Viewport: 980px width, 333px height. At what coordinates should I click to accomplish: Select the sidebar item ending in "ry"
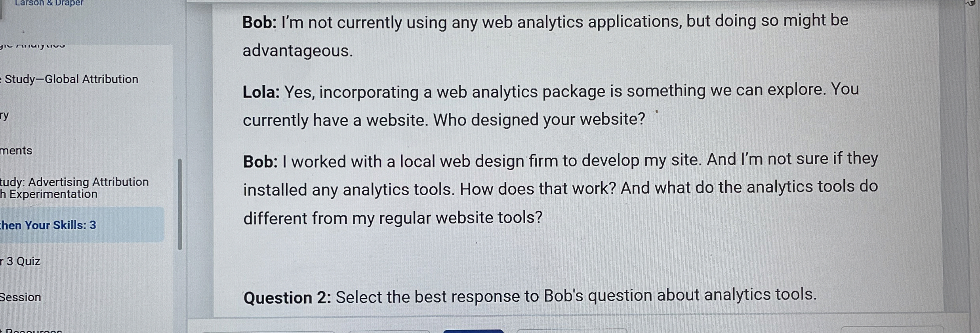coord(4,115)
